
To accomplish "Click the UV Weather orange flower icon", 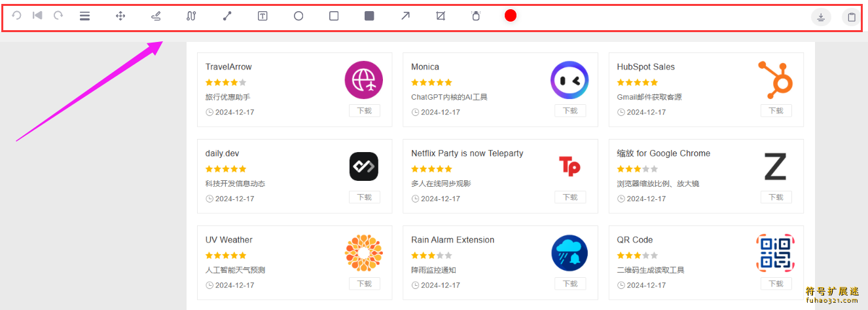I will [x=364, y=253].
